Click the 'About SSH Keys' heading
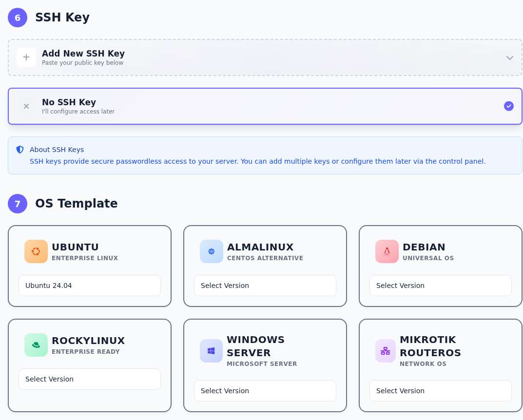Viewport: 523px width, 420px height. (57, 150)
